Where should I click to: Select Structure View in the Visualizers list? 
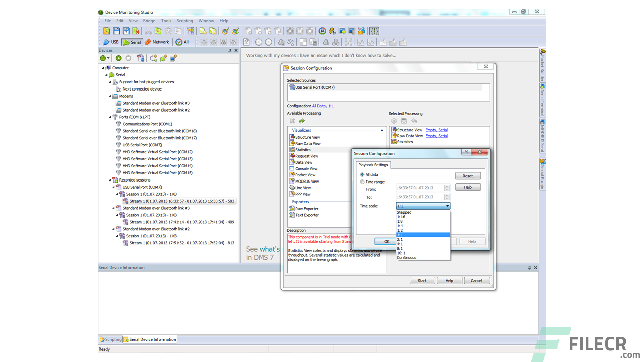304,137
